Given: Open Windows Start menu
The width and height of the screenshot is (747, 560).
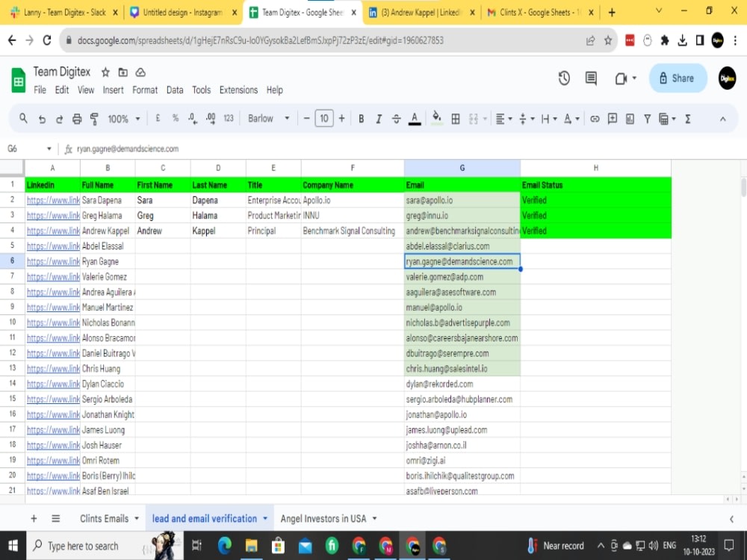Looking at the screenshot, I should pos(13,546).
